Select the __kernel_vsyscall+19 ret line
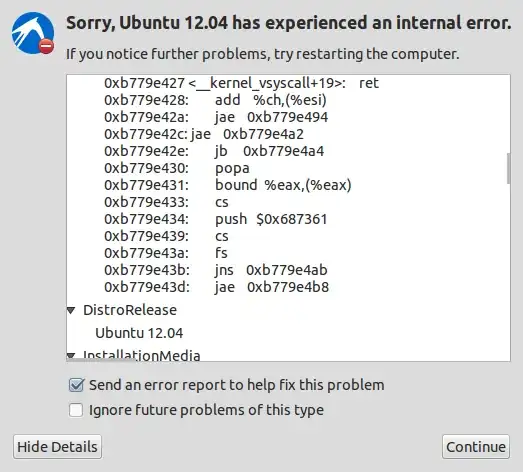This screenshot has height=472, width=523. tap(241, 83)
